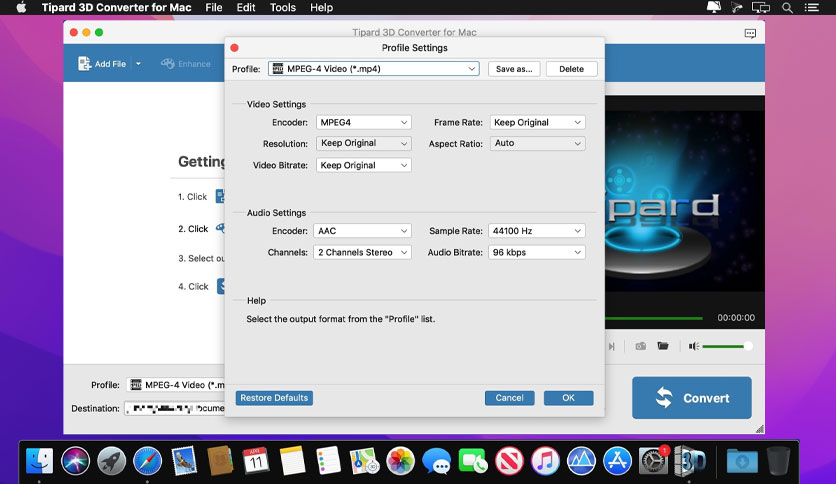Open the Profile dropdown in Profile Settings
The height and width of the screenshot is (484, 836).
pos(374,69)
